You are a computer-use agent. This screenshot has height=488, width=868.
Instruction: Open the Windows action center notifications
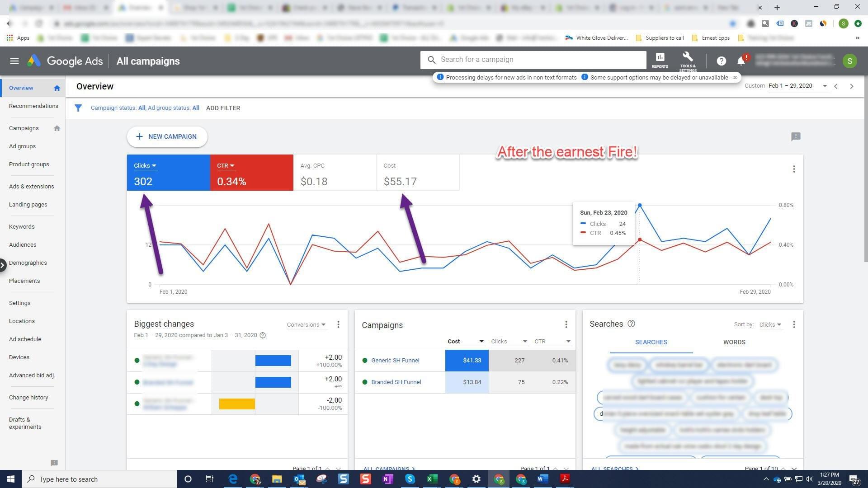854,479
